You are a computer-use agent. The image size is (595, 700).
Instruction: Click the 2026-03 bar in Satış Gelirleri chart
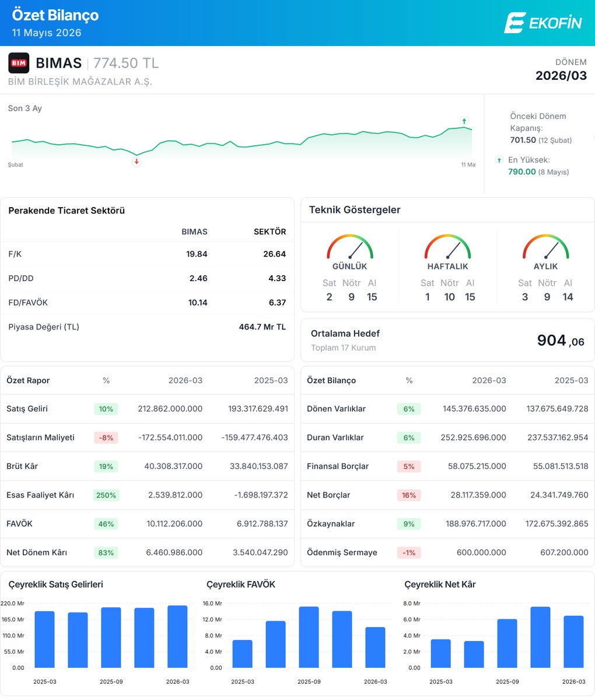177,636
